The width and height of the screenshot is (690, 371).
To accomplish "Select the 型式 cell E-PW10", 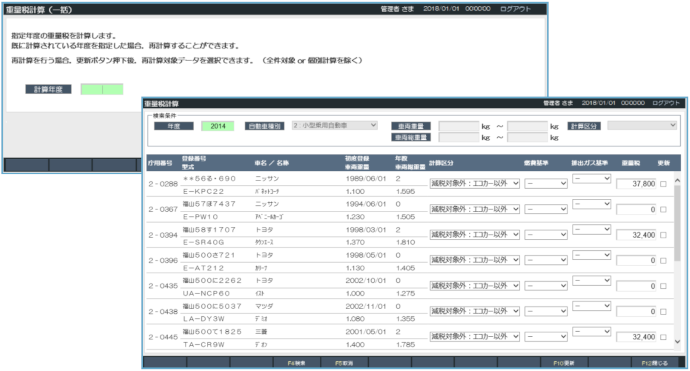I will [x=200, y=217].
